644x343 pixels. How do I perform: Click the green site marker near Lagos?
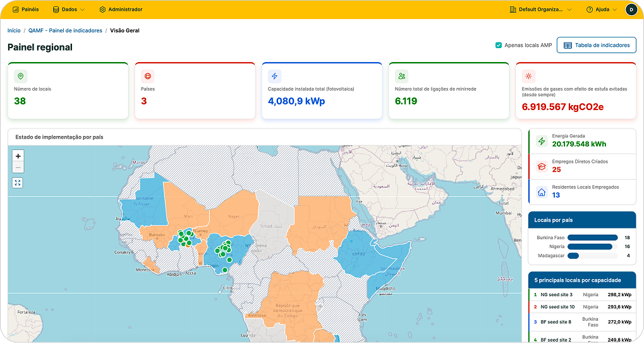point(224,270)
